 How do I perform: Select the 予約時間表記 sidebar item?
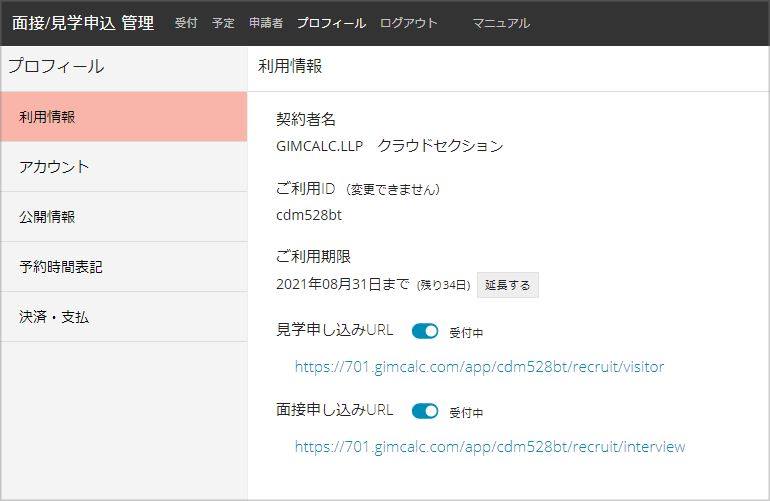pyautogui.click(x=123, y=267)
